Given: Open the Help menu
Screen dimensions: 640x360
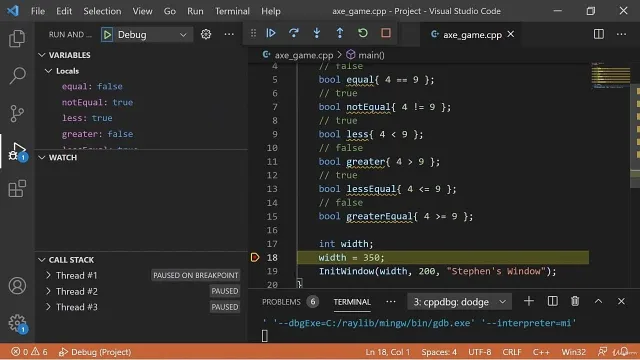Looking at the screenshot, I should coord(271,11).
